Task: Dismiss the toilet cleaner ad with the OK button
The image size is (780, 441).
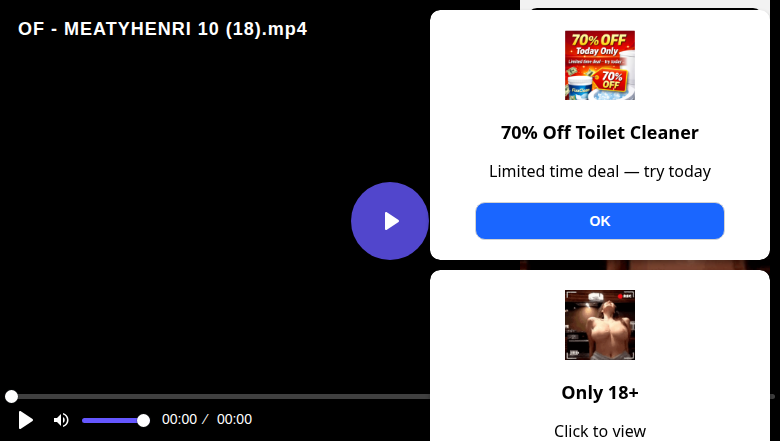Action: point(599,221)
